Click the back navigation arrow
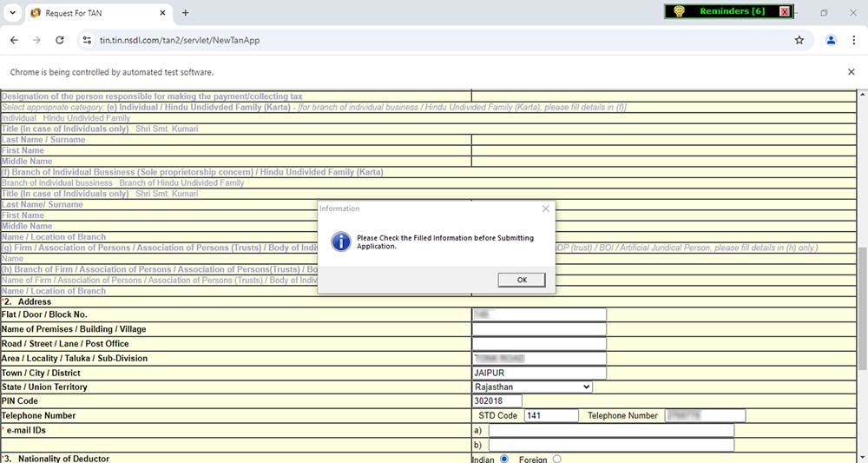The height and width of the screenshot is (463, 868). tap(14, 40)
